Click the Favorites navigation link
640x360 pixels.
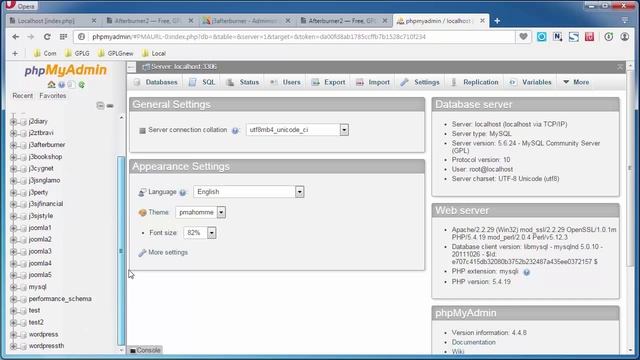pyautogui.click(x=53, y=96)
